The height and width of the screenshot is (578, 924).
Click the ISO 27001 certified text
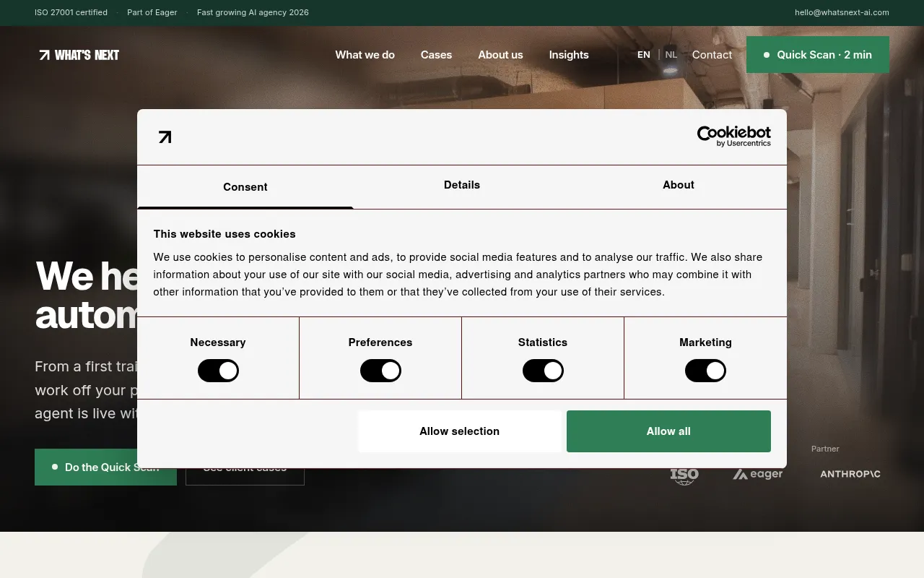pyautogui.click(x=71, y=12)
